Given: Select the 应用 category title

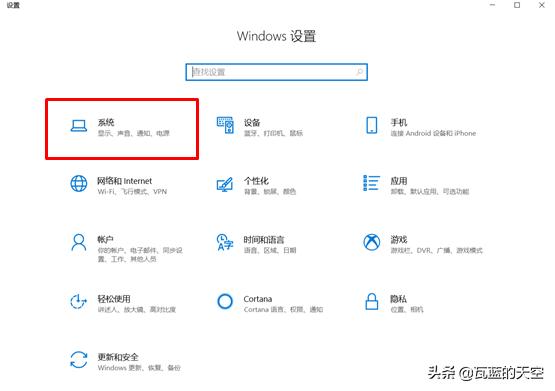Looking at the screenshot, I should click(399, 181).
